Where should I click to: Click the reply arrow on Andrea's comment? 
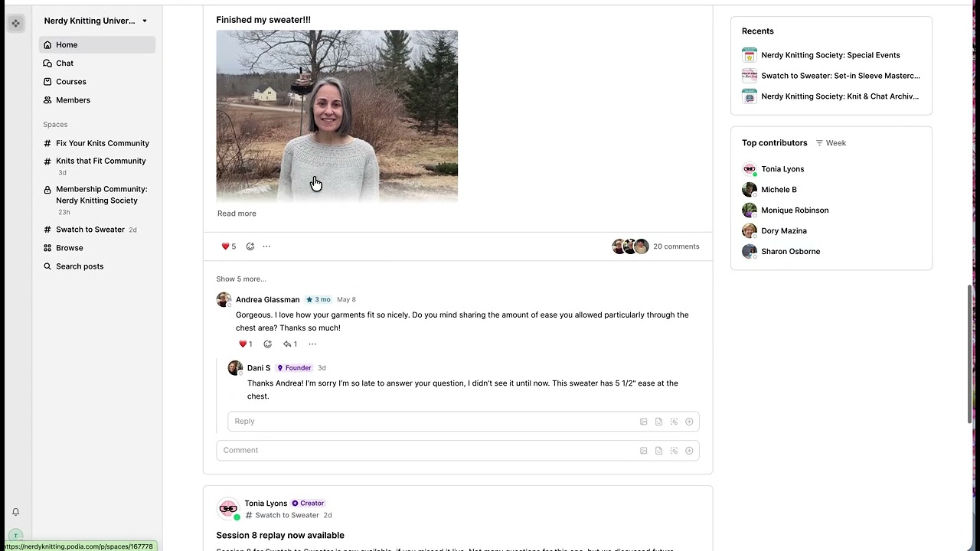click(290, 344)
